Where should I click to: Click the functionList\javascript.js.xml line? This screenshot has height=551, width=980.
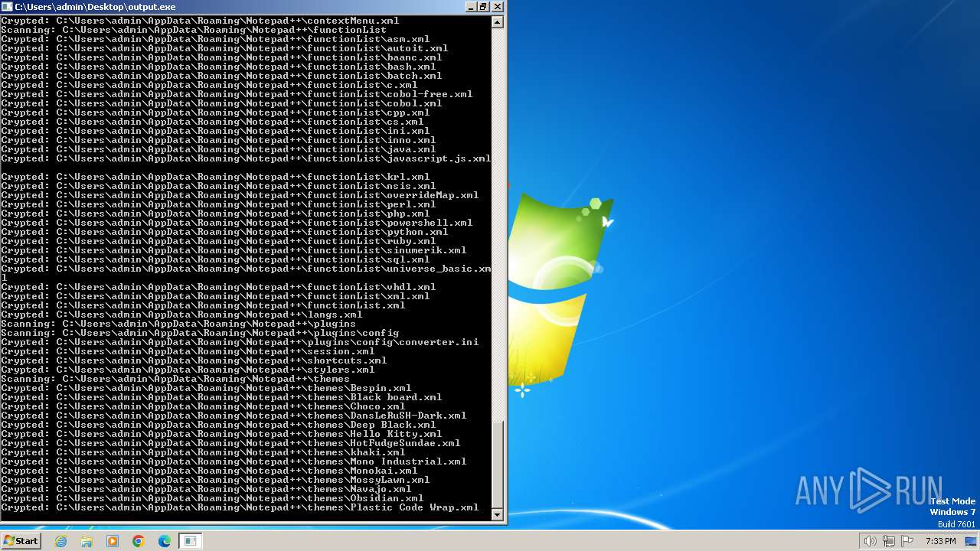(246, 158)
